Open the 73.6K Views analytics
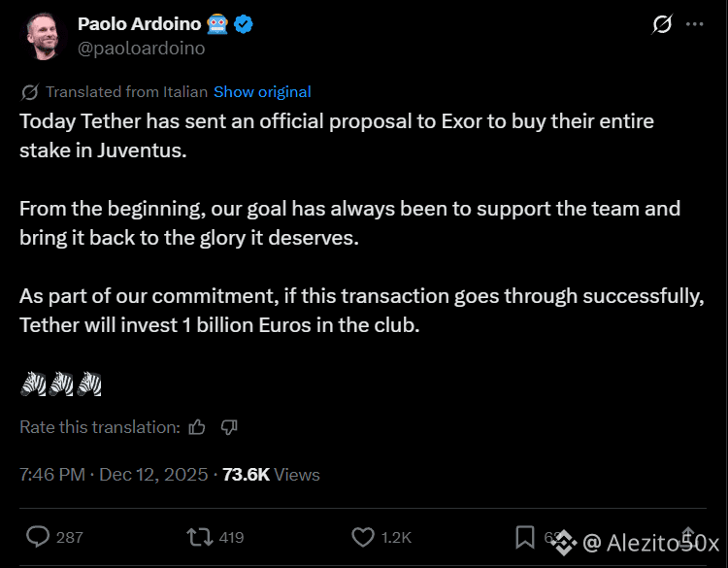 [271, 475]
